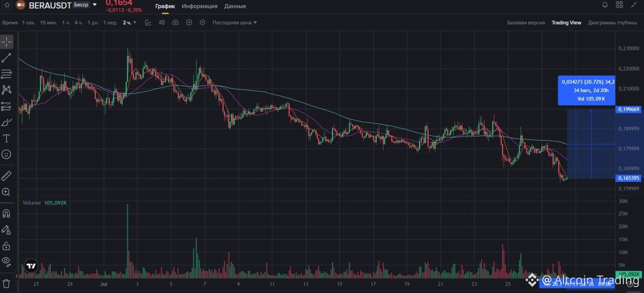Set interval to 1 дн.
Screen dimensions: 644x293
coord(93,23)
